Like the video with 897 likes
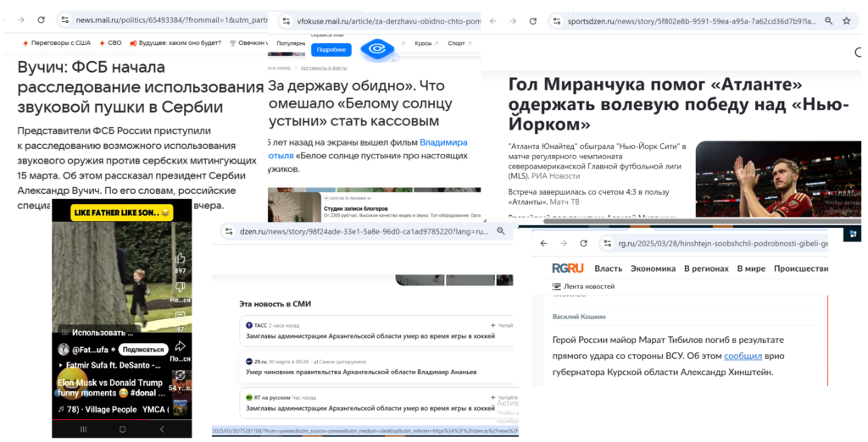This screenshot has width=868, height=442. tap(180, 259)
